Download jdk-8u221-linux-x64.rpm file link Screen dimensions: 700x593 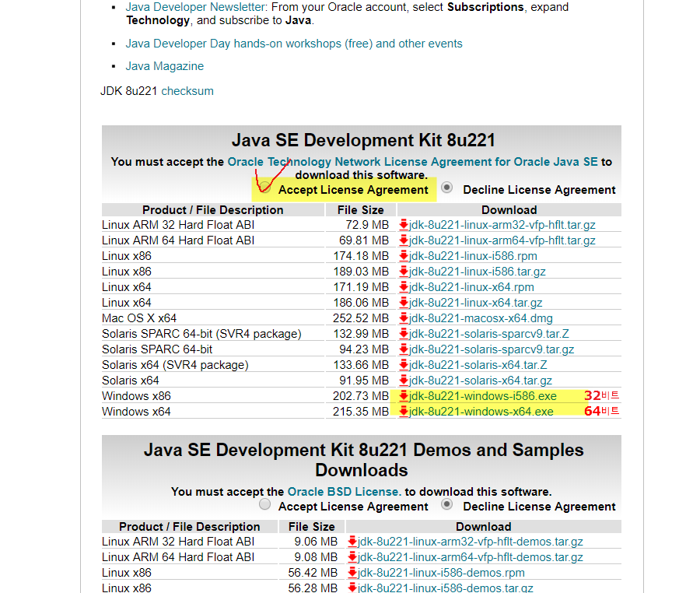(x=471, y=287)
